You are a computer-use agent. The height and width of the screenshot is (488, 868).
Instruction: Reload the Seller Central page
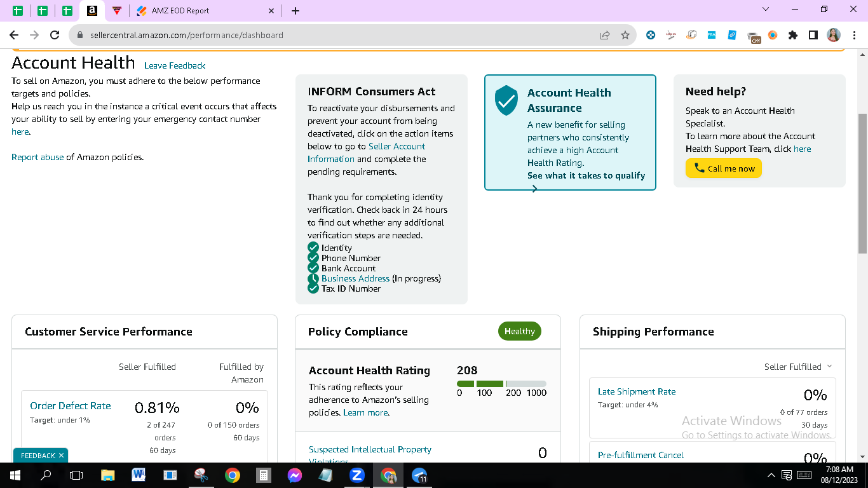55,36
